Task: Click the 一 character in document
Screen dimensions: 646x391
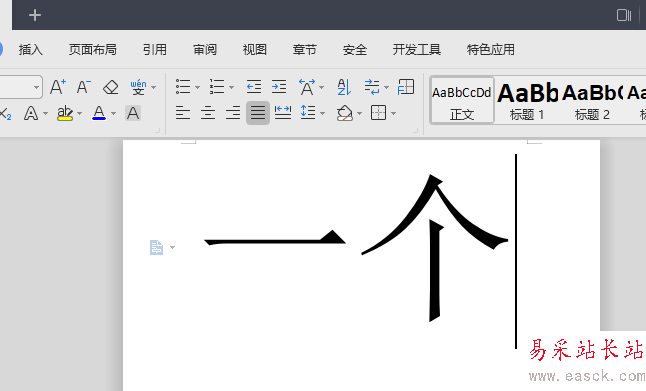Action: coord(275,238)
